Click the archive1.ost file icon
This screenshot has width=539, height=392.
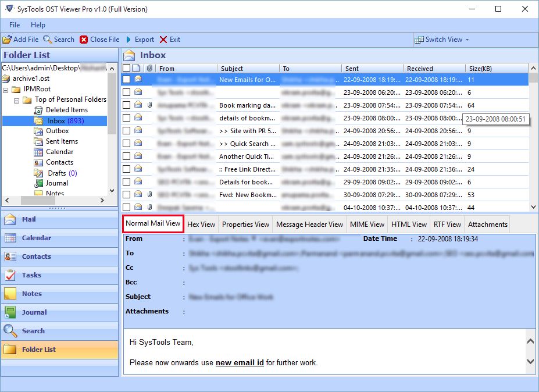6,79
